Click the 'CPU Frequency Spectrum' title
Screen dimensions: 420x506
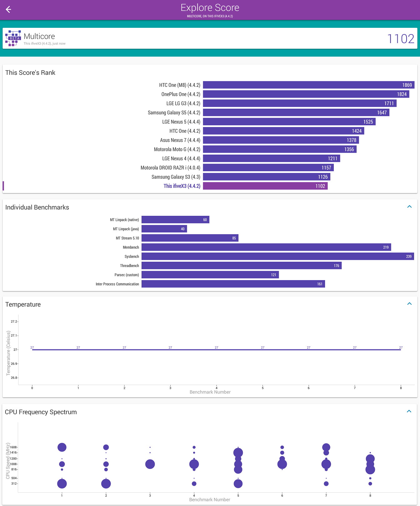click(x=41, y=412)
